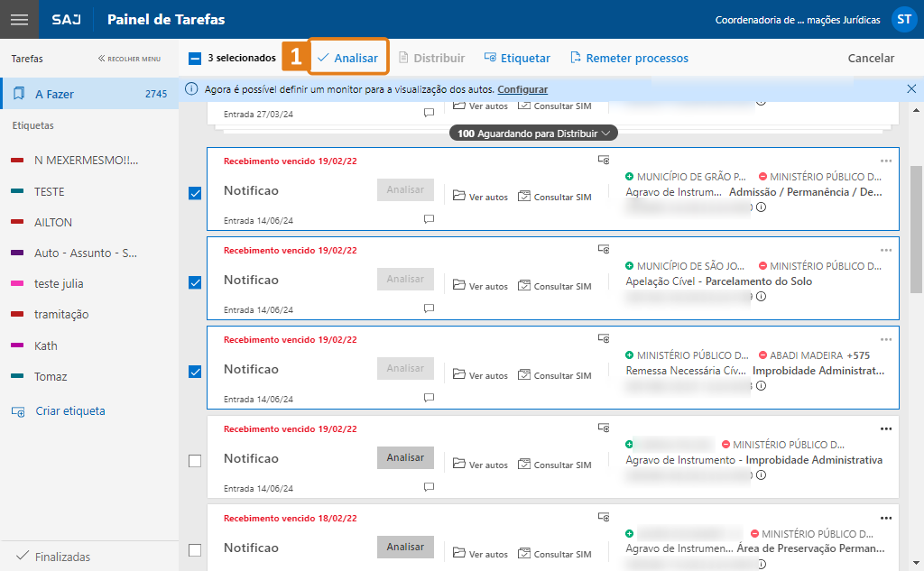Click info icon on Parcelamento do Solo task
924x571 pixels.
pyautogui.click(x=761, y=296)
